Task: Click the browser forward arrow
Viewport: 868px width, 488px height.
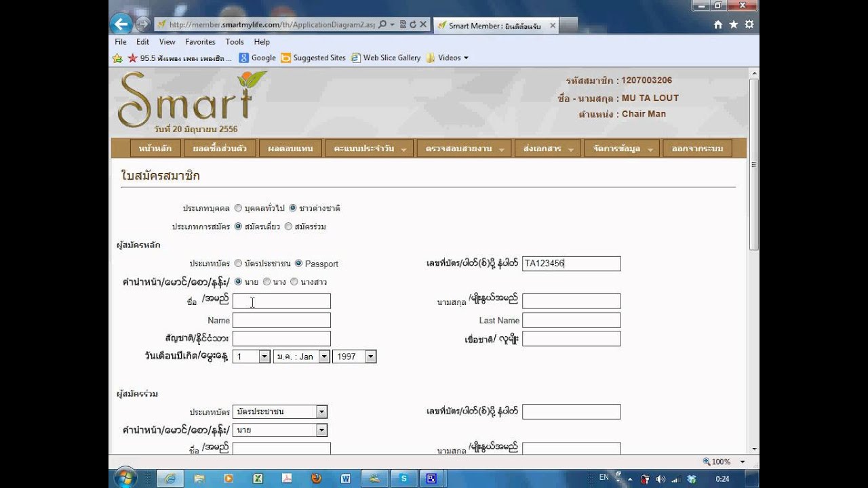Action: coord(142,24)
